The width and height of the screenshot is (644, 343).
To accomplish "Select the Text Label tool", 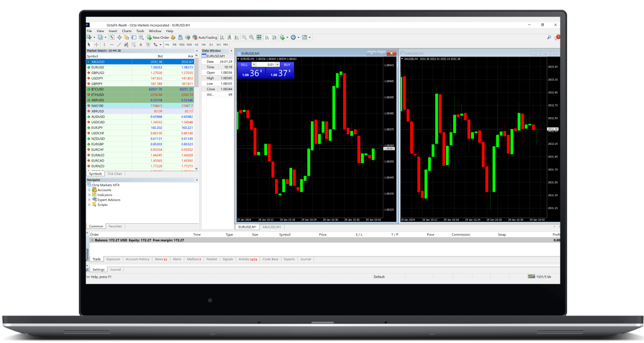I will click(148, 44).
